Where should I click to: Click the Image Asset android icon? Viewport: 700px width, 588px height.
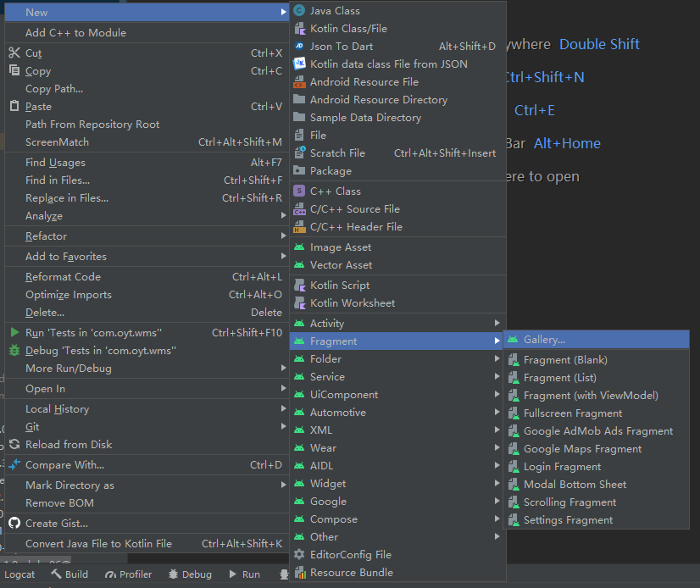click(x=299, y=247)
